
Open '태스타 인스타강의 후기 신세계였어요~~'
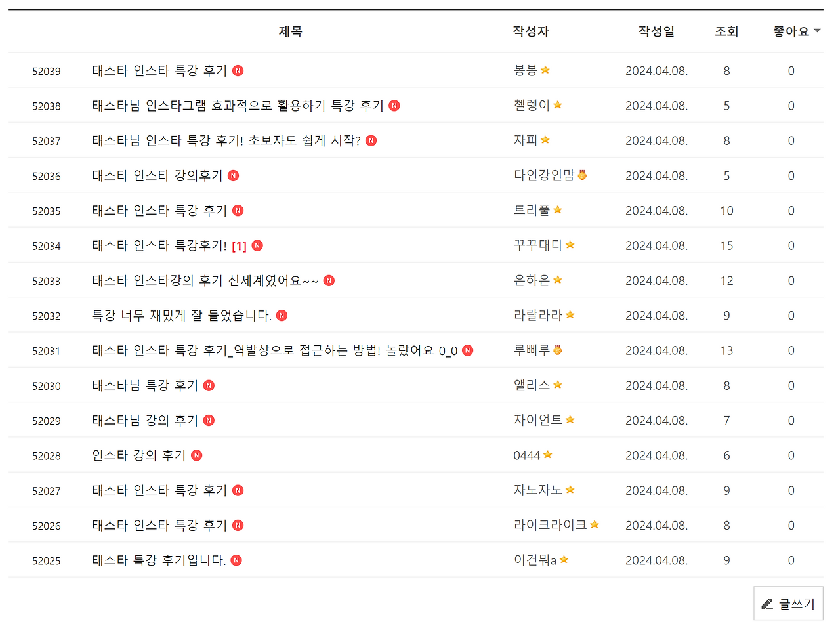click(x=202, y=280)
